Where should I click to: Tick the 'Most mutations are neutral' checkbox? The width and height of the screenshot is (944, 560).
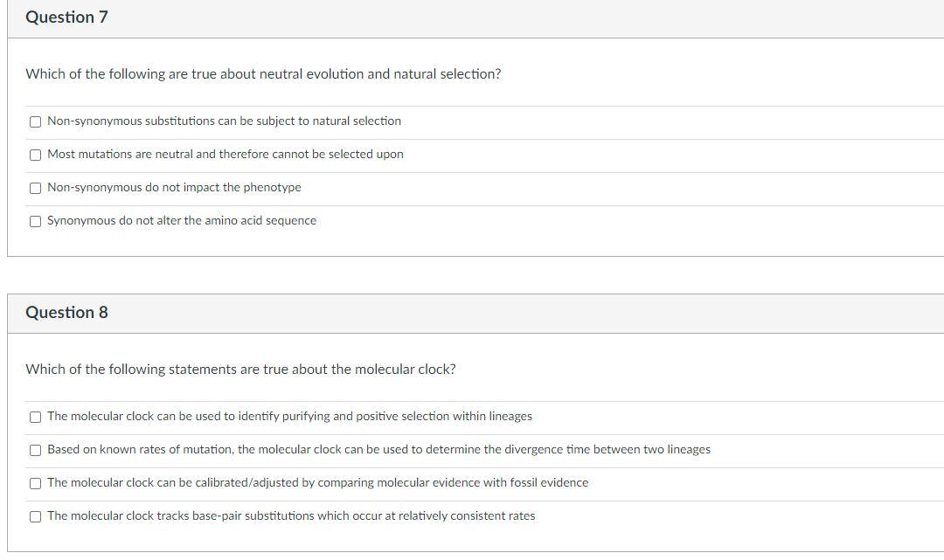pos(35,155)
